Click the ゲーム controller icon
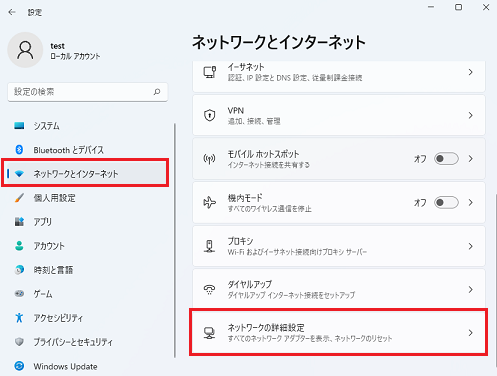Screen dimensions: 497x376 [19, 294]
